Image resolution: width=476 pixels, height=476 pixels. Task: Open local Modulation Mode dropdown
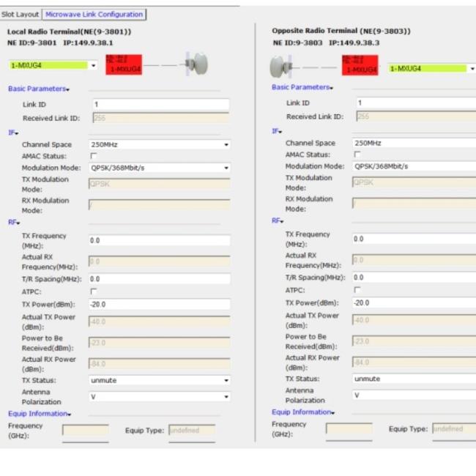point(226,168)
